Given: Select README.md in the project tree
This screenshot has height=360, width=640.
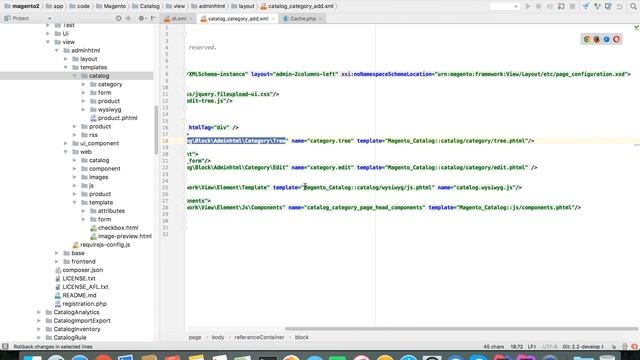Looking at the screenshot, I should (x=79, y=296).
